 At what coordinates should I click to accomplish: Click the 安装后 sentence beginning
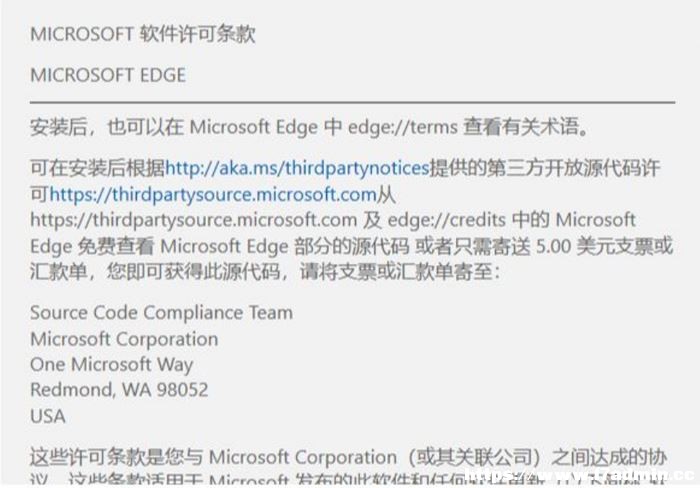point(58,127)
